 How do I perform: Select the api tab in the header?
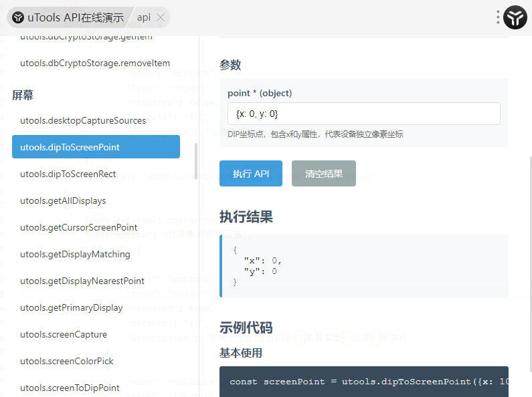coord(144,17)
